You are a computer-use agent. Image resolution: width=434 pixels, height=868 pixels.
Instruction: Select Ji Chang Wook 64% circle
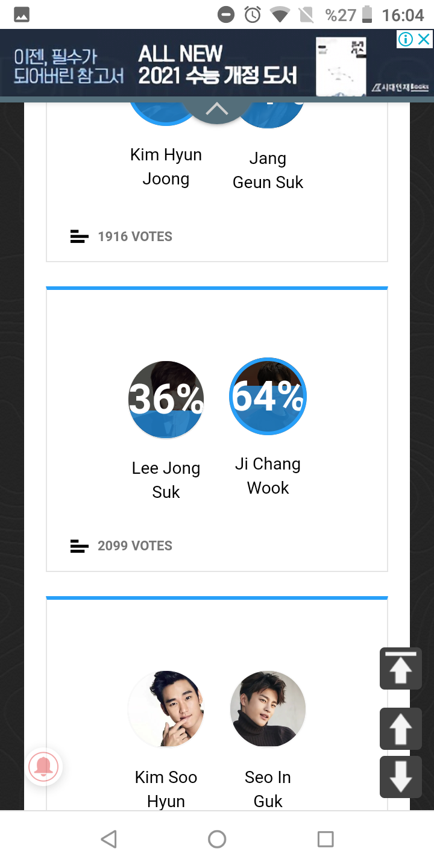[x=268, y=397]
